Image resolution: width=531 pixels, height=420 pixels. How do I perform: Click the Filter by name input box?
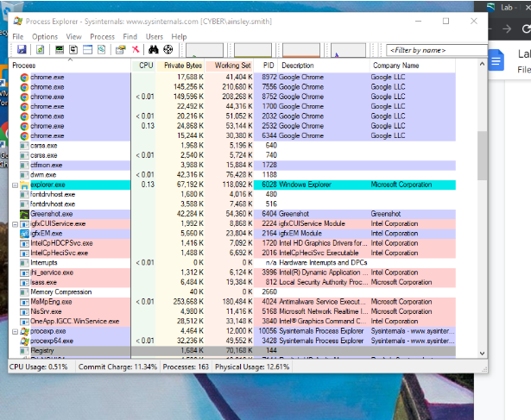(437, 50)
